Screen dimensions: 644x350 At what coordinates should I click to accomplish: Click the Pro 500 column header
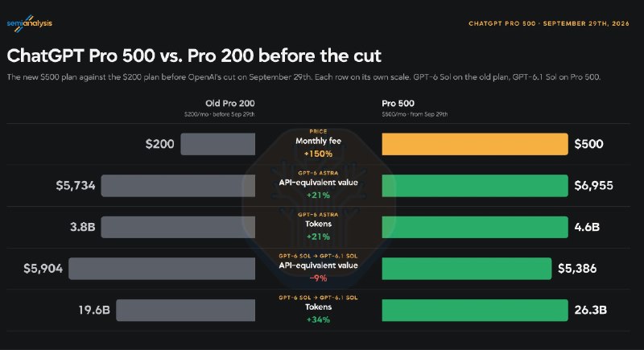coord(398,104)
